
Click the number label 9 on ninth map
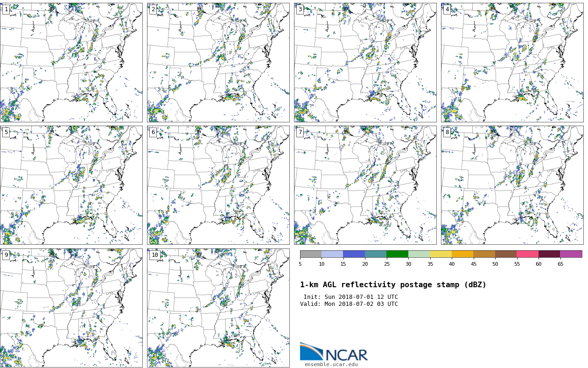(6, 255)
